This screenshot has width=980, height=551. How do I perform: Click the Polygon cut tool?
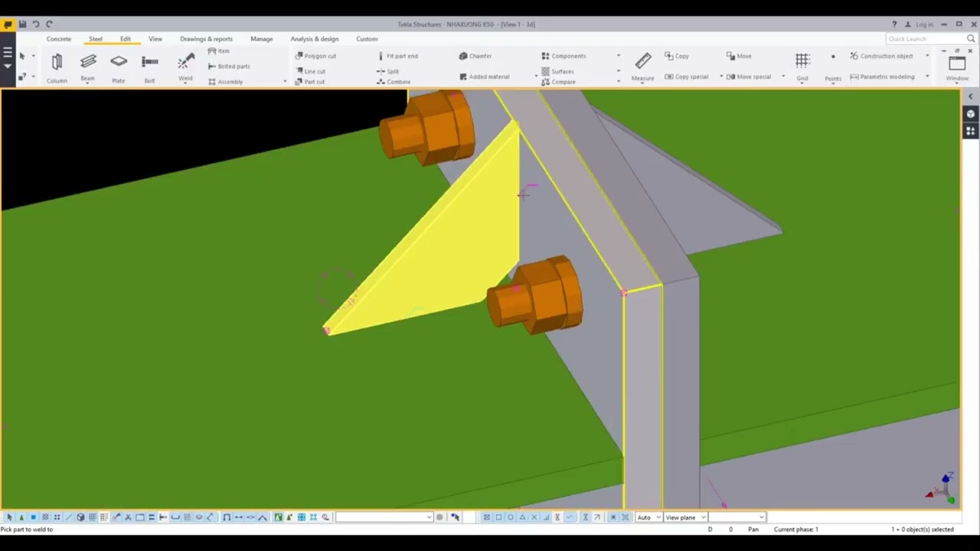coord(315,56)
